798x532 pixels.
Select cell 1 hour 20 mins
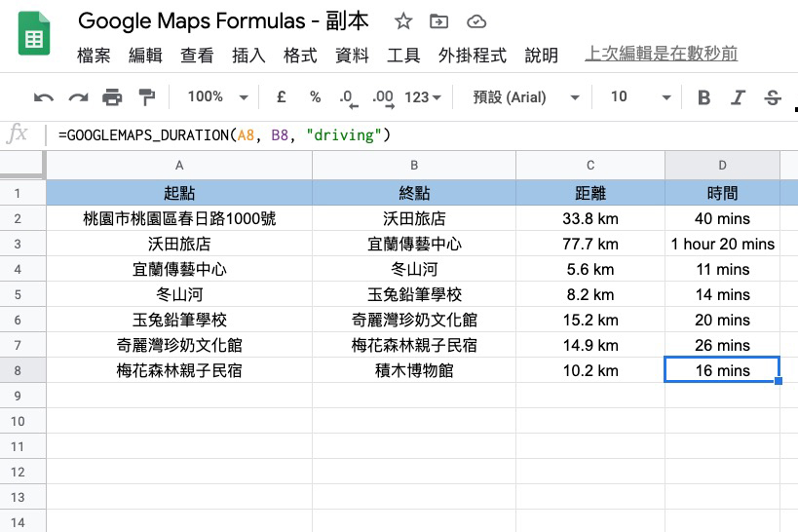[722, 244]
